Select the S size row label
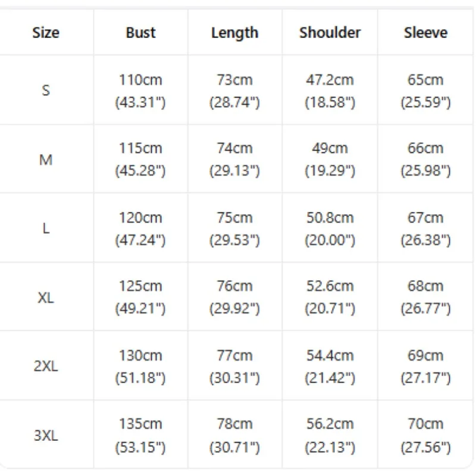476x476 pixels. pyautogui.click(x=46, y=90)
